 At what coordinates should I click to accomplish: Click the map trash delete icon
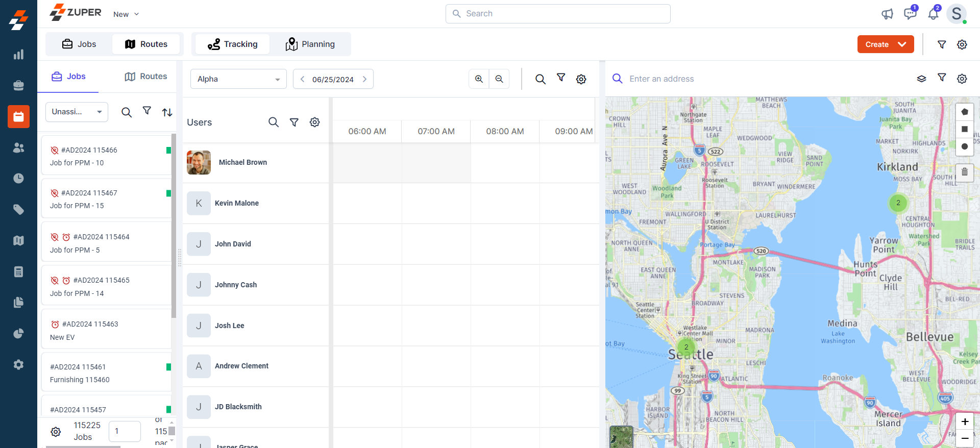click(x=964, y=172)
